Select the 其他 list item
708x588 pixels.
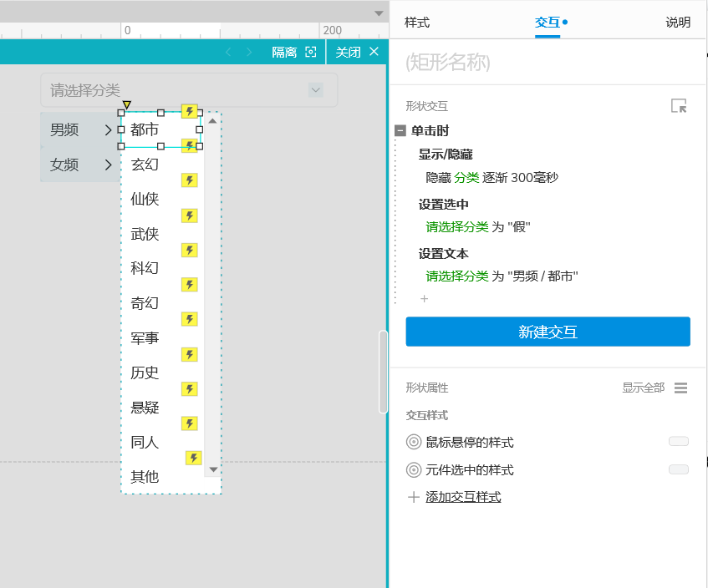[x=145, y=477]
